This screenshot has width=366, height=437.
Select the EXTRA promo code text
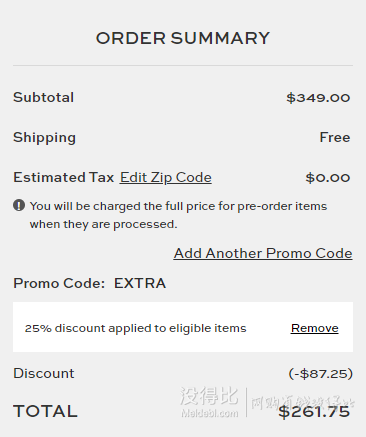pos(140,283)
